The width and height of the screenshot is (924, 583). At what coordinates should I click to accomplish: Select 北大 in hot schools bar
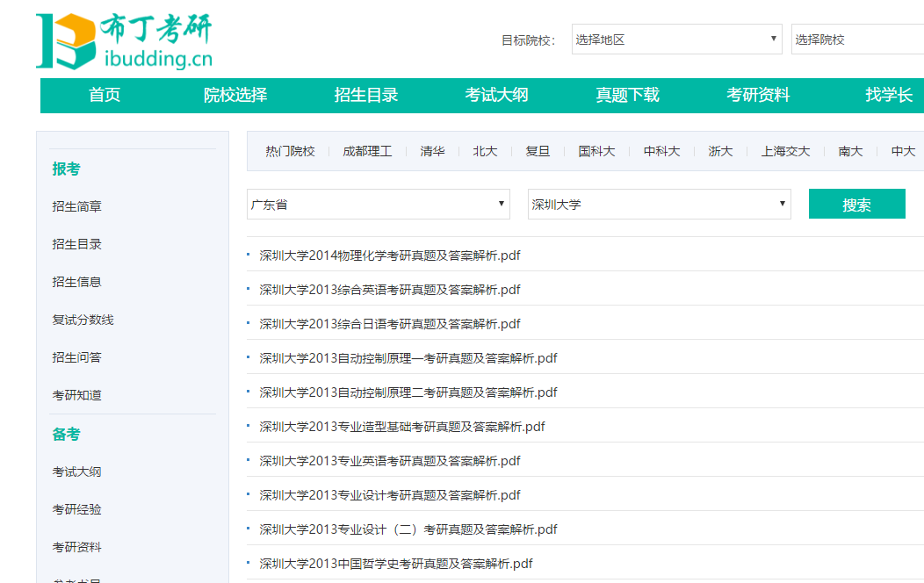click(x=485, y=151)
